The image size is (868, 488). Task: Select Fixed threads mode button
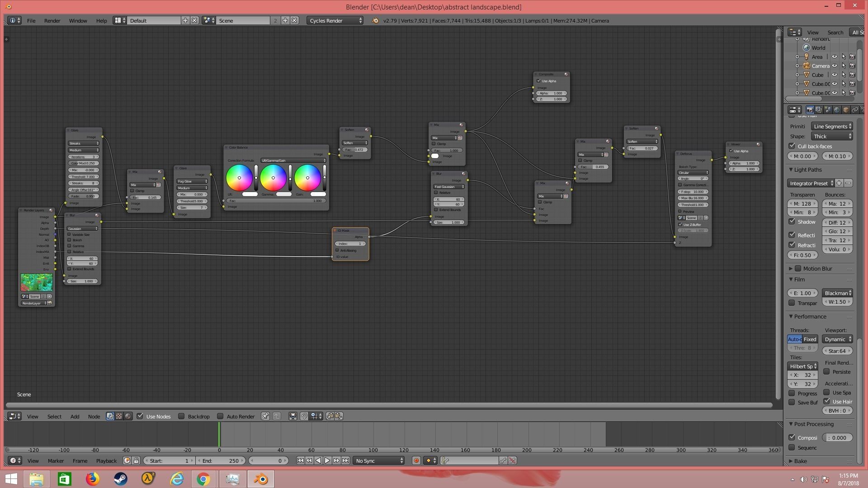point(810,339)
